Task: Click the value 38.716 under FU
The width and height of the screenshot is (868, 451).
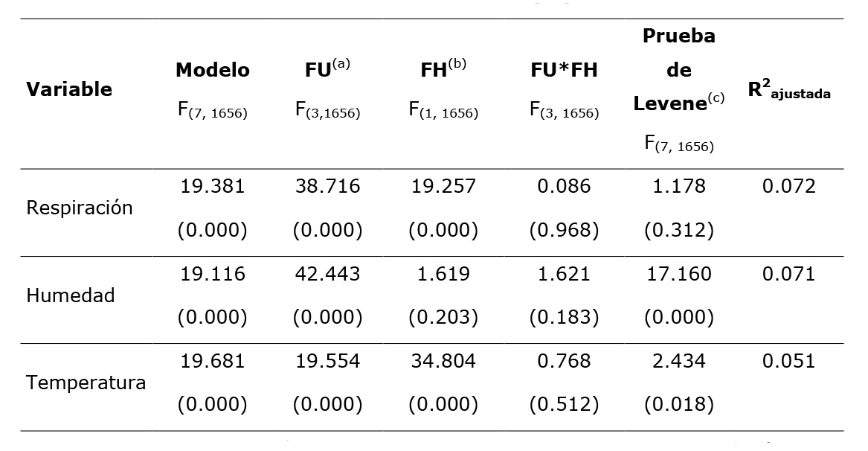Action: coord(327,186)
